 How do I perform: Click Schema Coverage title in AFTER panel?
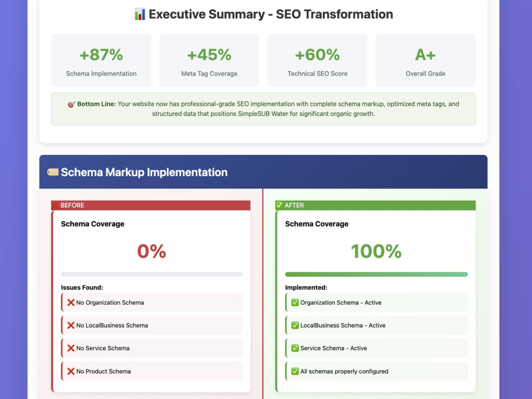(317, 224)
